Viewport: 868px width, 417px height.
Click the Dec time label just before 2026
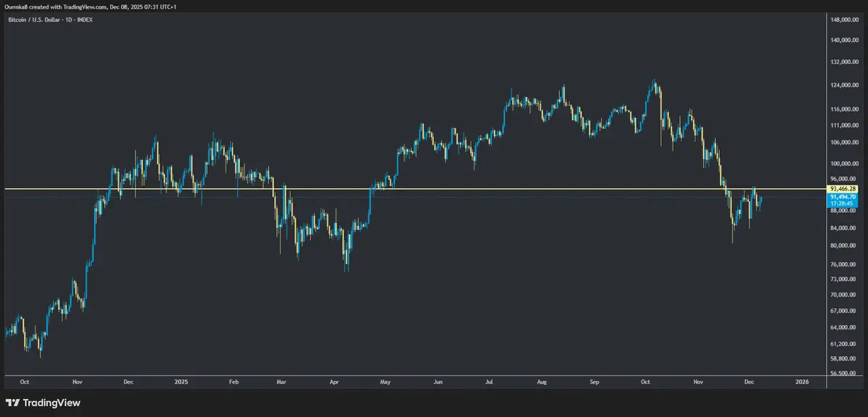point(749,381)
